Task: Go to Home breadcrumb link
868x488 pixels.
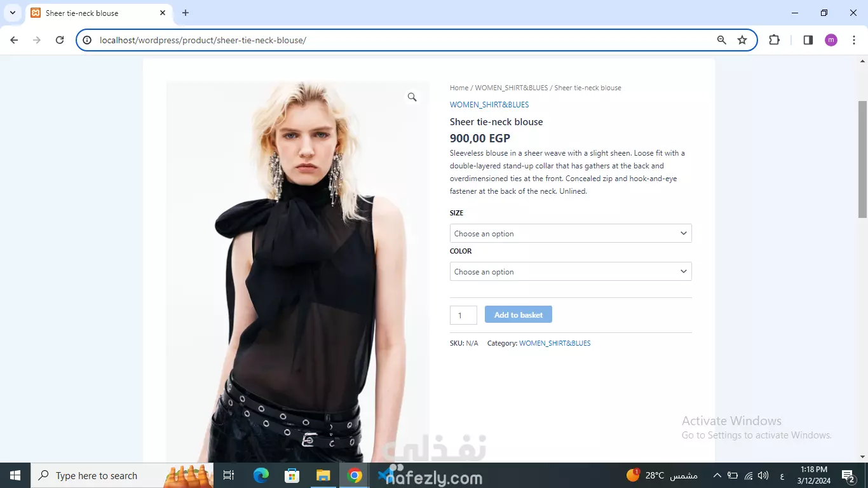Action: pos(459,88)
